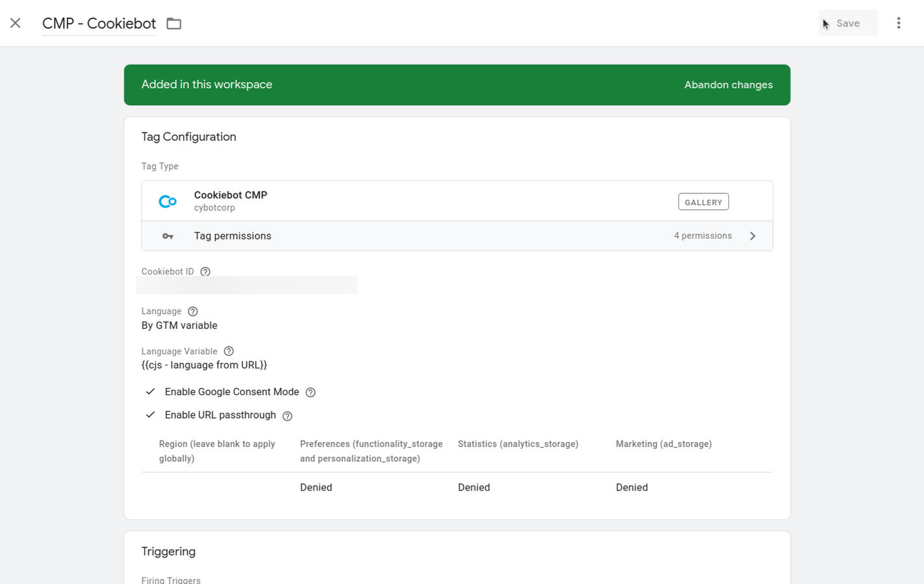Toggle the Enable Google Consent Mode checkmark
Screen dimensions: 924x584
[150, 391]
